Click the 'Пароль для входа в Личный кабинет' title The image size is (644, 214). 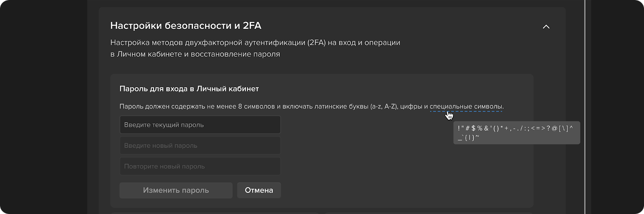(189, 89)
